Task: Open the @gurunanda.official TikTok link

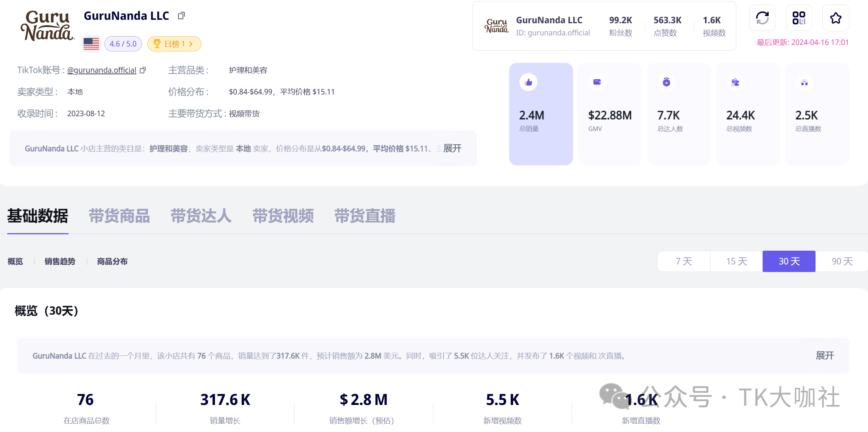Action: click(x=102, y=70)
